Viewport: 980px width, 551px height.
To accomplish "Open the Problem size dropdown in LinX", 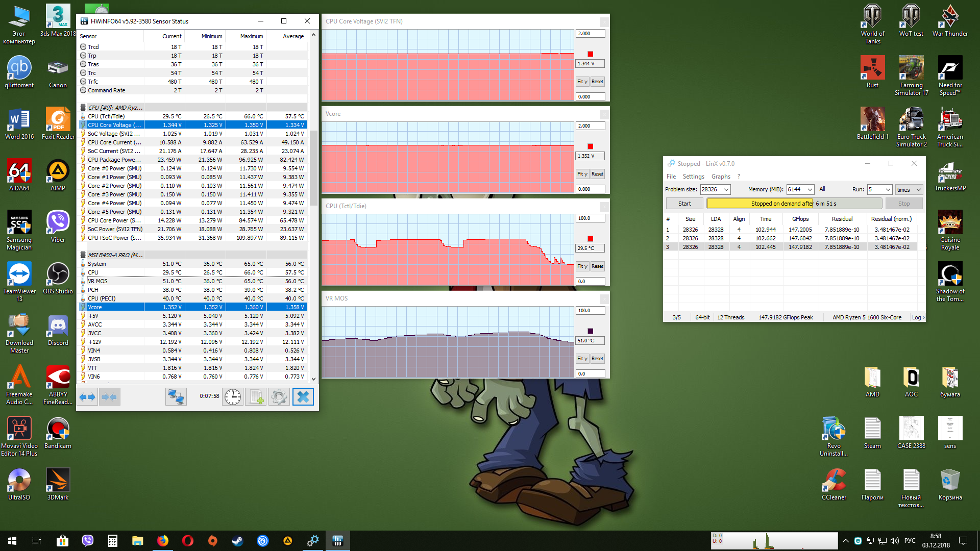I will 726,190.
